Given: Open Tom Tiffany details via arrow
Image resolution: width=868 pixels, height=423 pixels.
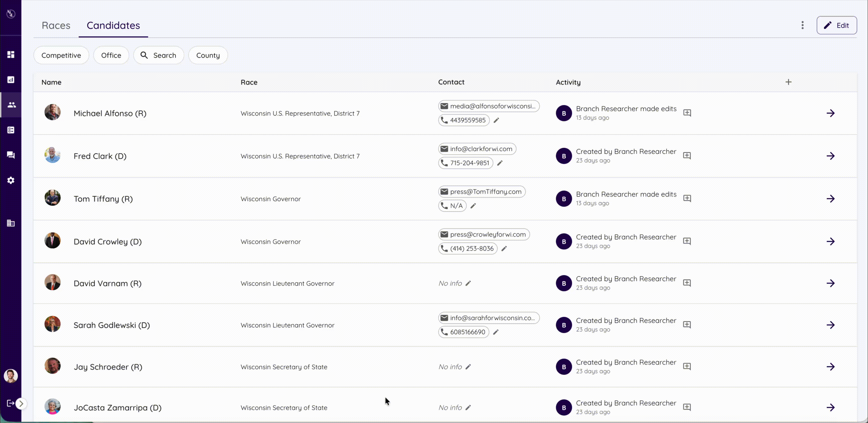Looking at the screenshot, I should [831, 199].
